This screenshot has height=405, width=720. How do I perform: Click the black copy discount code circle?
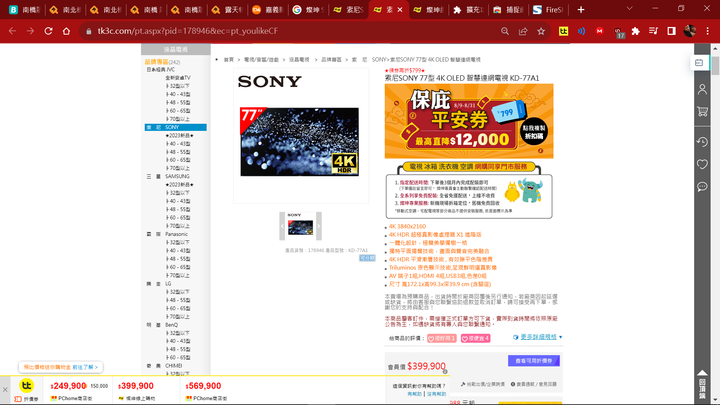[534, 132]
